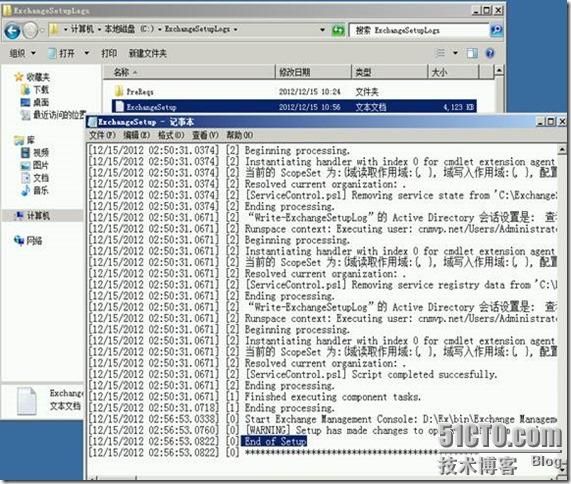Click the 打开 toolbar button

click(62, 54)
